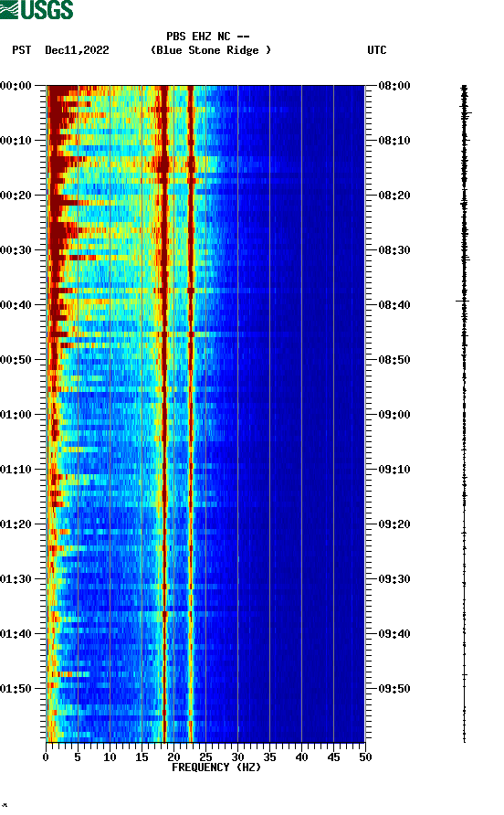Image resolution: width=504 pixels, height=815 pixels.
Task: Click the '00:30' PST time label
Action: point(16,250)
